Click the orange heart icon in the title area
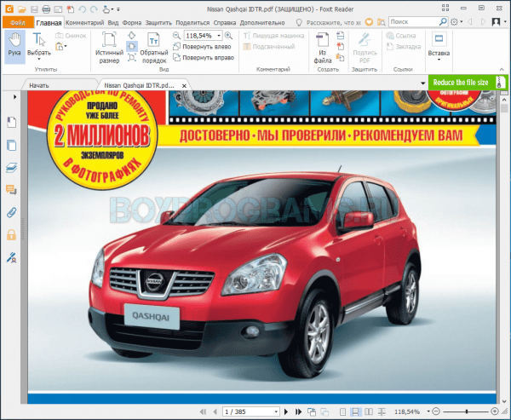The width and height of the screenshot is (511, 420). 369,22
